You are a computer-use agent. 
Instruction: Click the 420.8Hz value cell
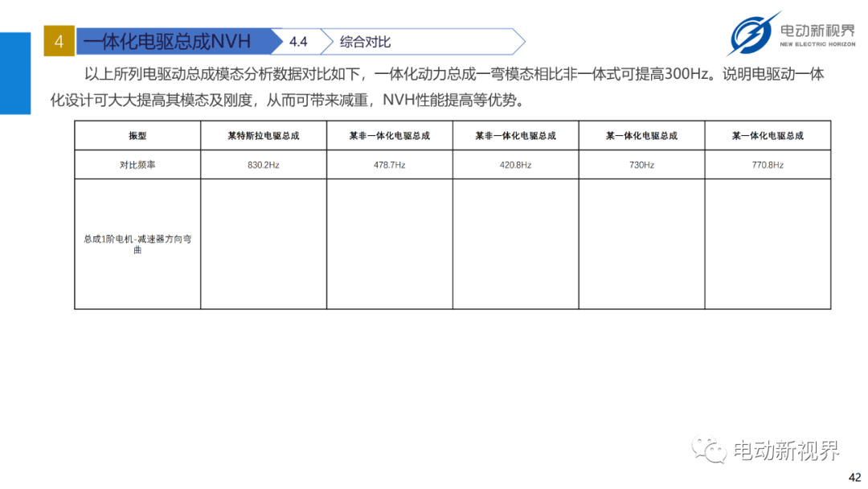click(515, 165)
